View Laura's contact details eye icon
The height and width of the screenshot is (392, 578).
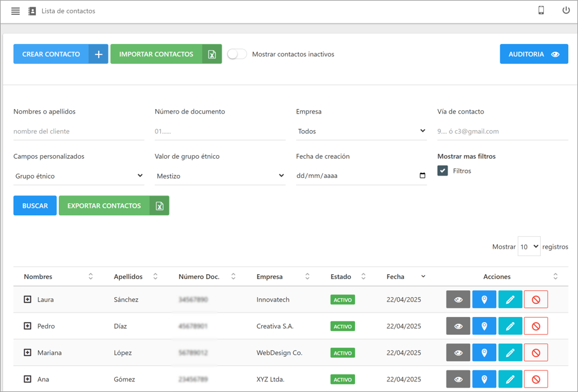pyautogui.click(x=458, y=300)
